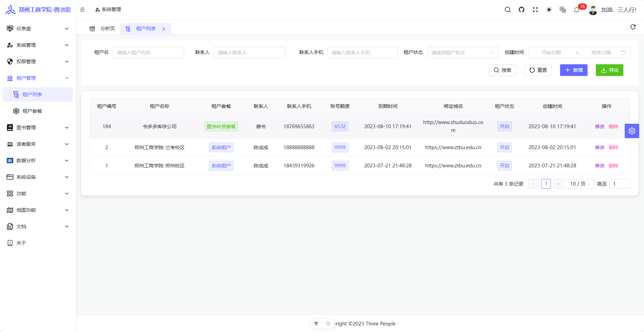The height and width of the screenshot is (332, 644).
Task: Click the footer down-arrow icon
Action: pyautogui.click(x=316, y=324)
